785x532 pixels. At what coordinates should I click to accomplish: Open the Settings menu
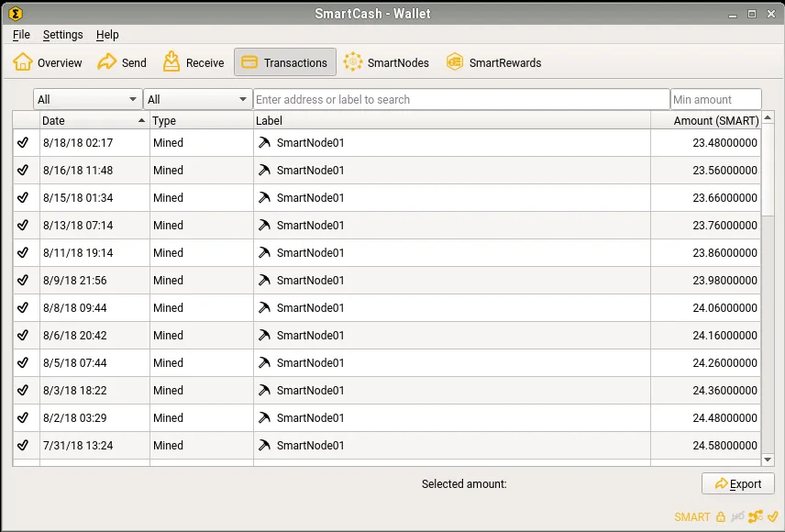point(62,35)
